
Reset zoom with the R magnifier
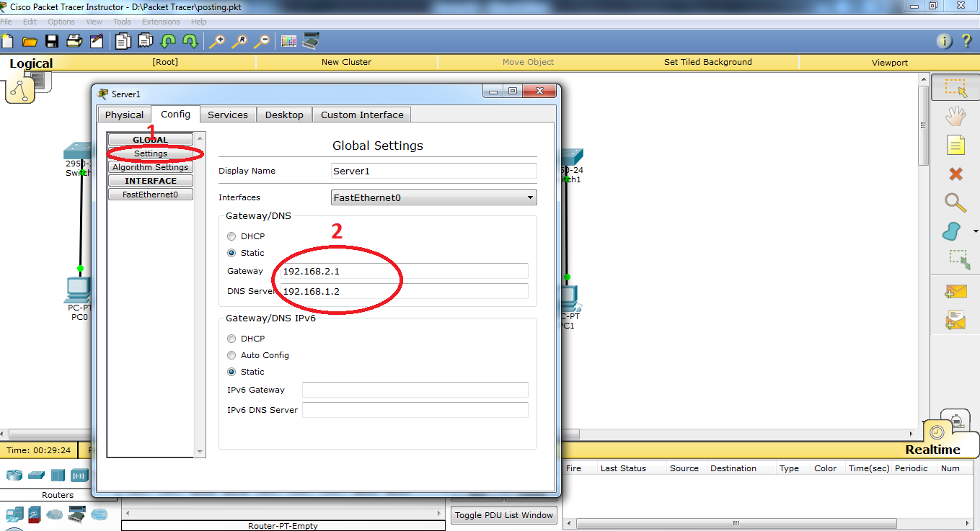pyautogui.click(x=239, y=41)
